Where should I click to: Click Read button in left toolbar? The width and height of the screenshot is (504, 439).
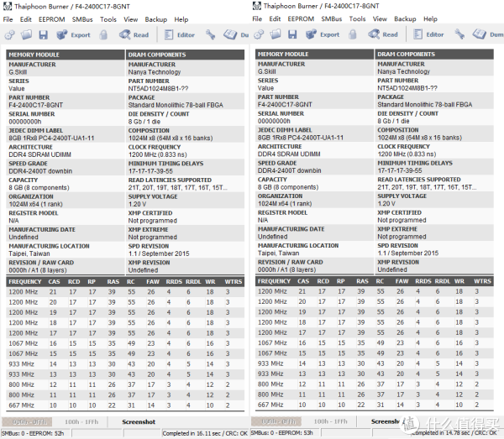pos(134,34)
